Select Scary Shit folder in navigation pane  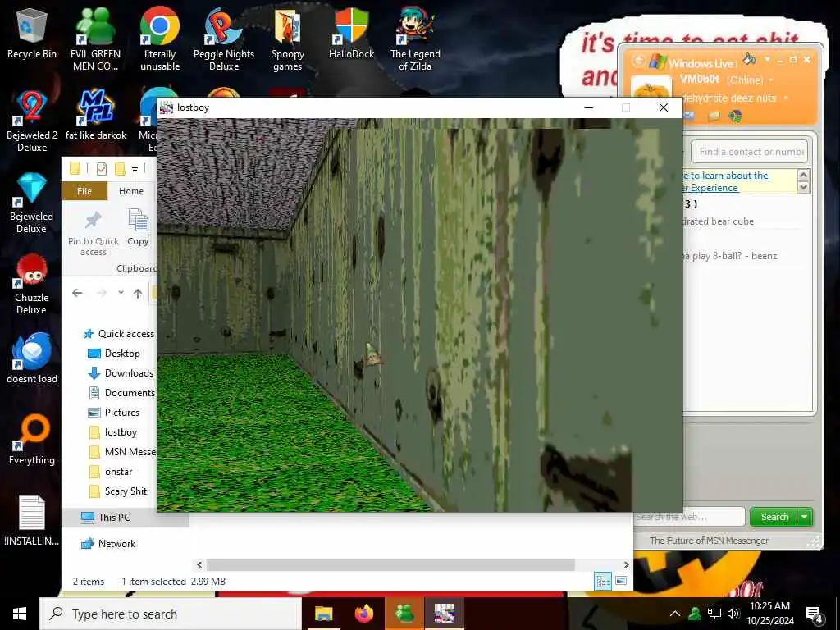(x=117, y=491)
